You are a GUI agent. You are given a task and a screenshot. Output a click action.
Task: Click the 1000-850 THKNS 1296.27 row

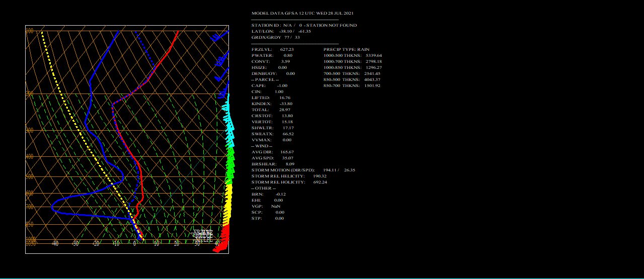[353, 67]
